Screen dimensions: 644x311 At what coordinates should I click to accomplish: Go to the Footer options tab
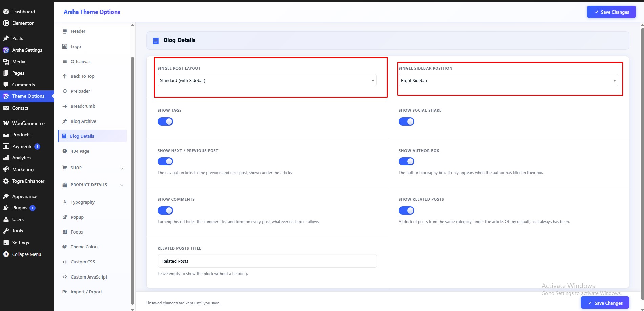pyautogui.click(x=92, y=232)
